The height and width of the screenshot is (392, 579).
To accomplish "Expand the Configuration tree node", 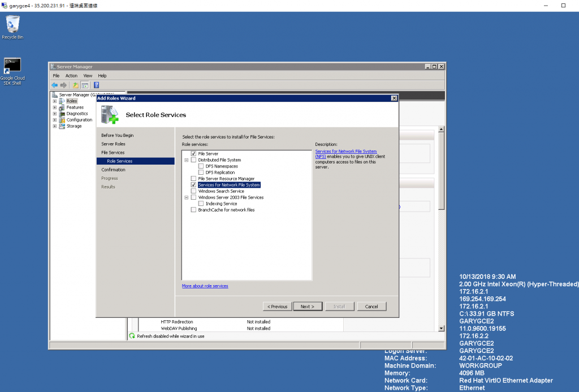I will (x=55, y=120).
